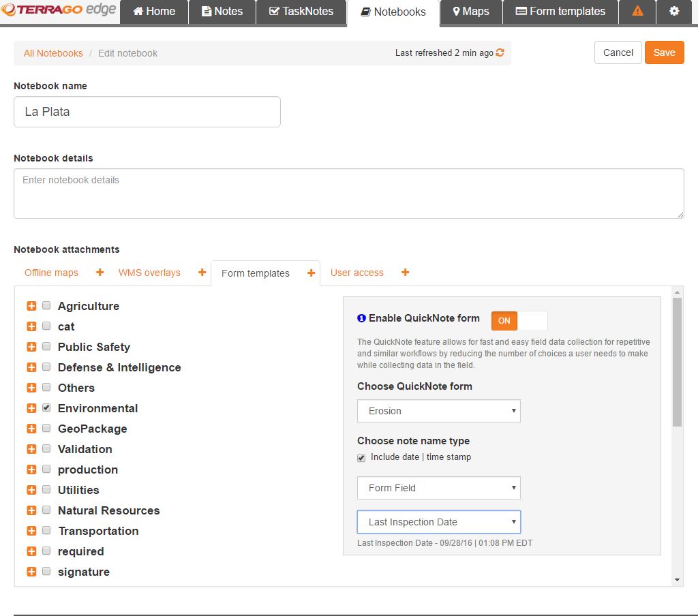Expand the Others category

(x=31, y=388)
